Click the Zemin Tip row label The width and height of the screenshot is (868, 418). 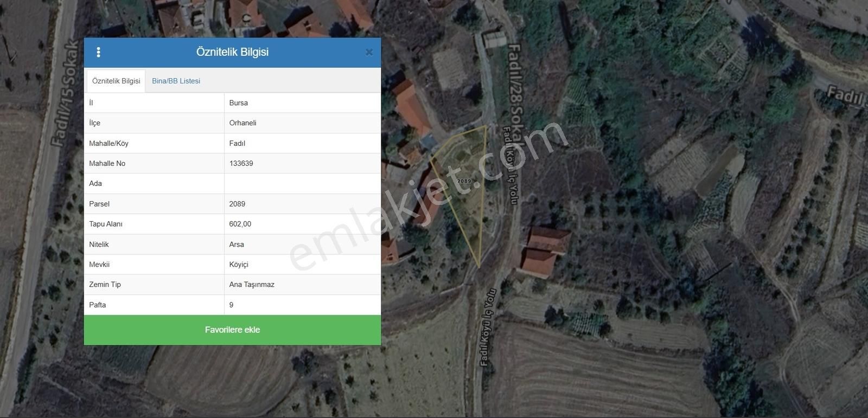coord(105,284)
